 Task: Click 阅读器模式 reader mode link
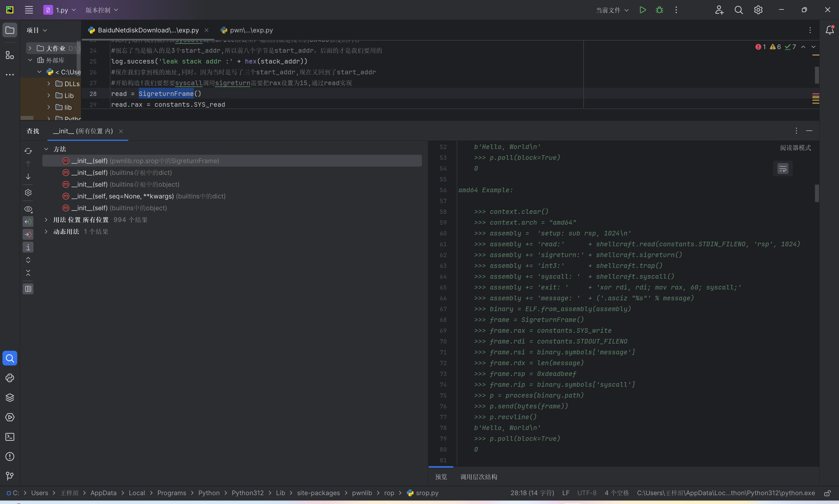pyautogui.click(x=795, y=148)
